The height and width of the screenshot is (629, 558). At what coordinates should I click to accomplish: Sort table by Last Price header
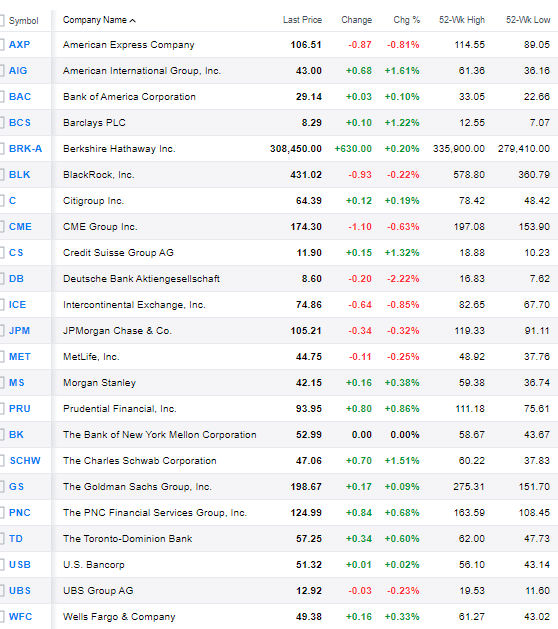302,20
